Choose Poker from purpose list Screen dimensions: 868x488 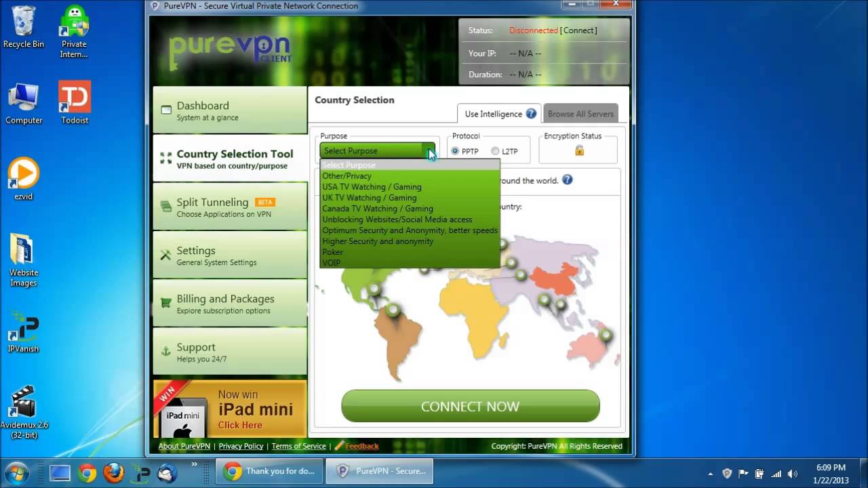point(410,251)
